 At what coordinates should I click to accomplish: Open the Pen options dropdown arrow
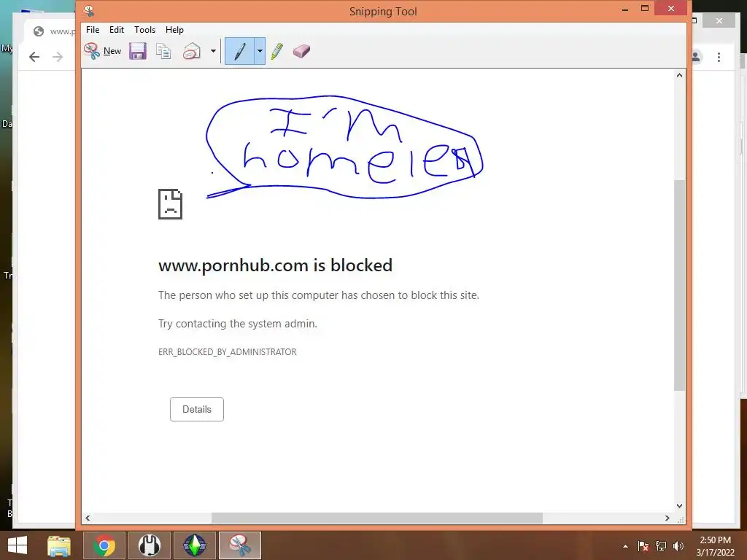pos(260,51)
